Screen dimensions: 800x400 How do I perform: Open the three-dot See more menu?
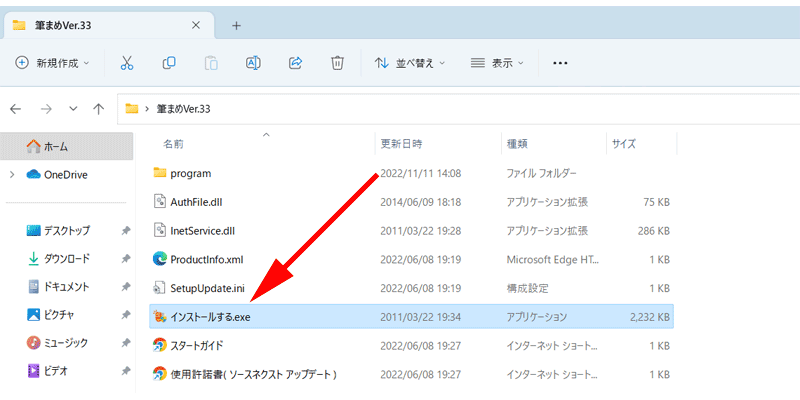tap(560, 63)
